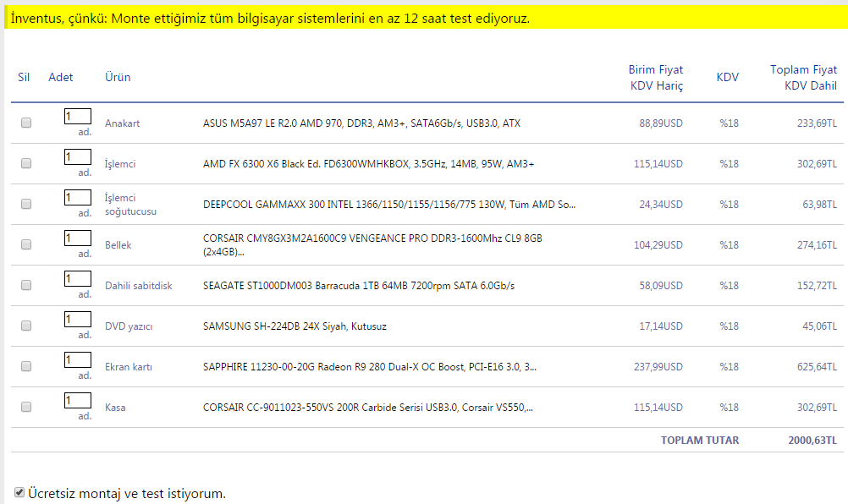848x504 pixels.
Task: Click the Dahili sabitdisk category link
Action: click(139, 285)
